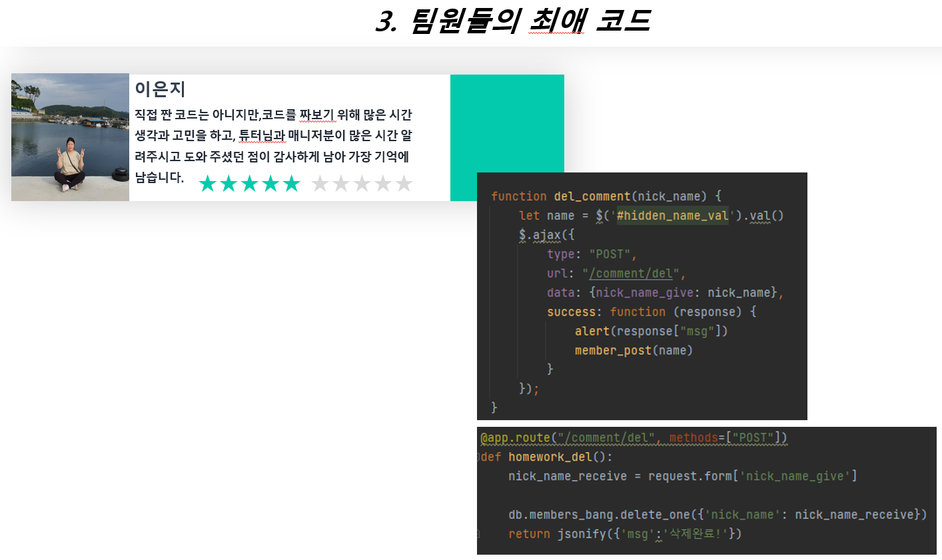Click the name '이은지'
This screenshot has height=560, width=942.
point(160,89)
